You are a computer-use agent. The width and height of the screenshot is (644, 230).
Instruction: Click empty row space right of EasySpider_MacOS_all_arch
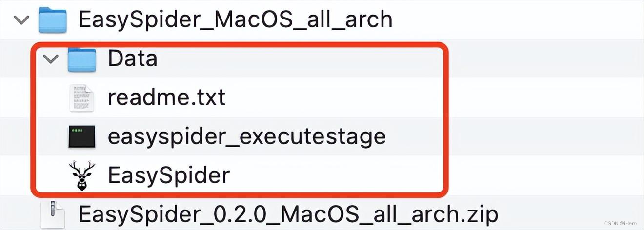517,20
